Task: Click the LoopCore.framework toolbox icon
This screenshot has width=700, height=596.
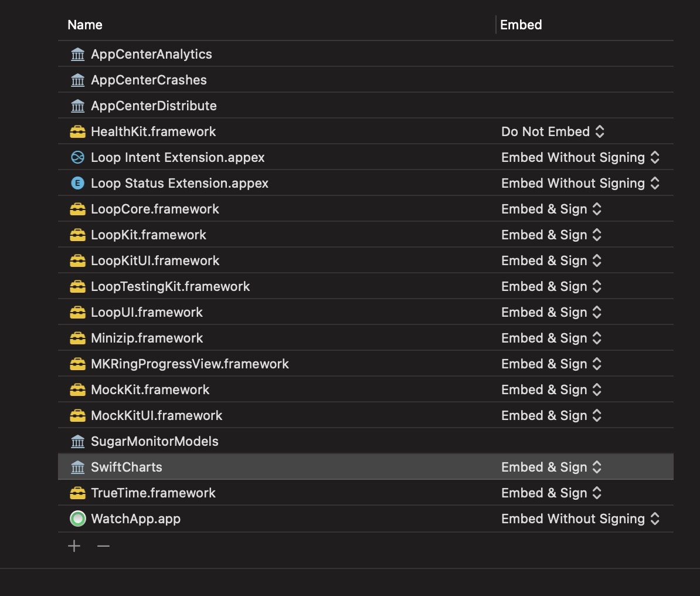Action: [77, 209]
